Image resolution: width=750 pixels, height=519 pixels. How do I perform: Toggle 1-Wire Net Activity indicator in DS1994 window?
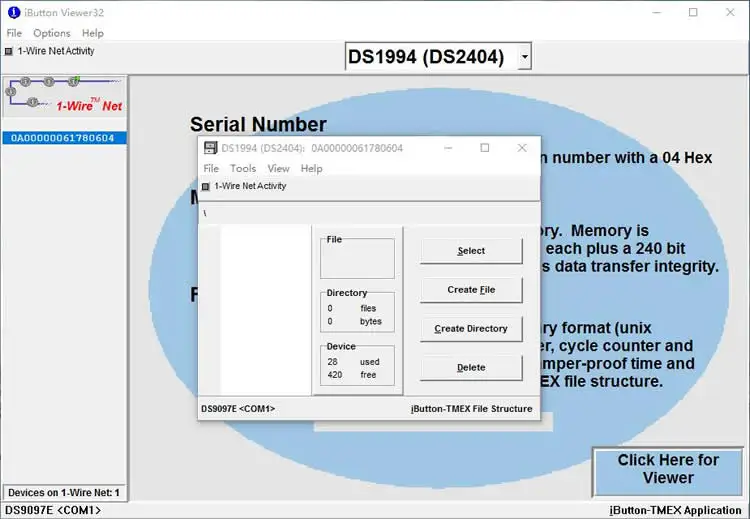(206, 187)
